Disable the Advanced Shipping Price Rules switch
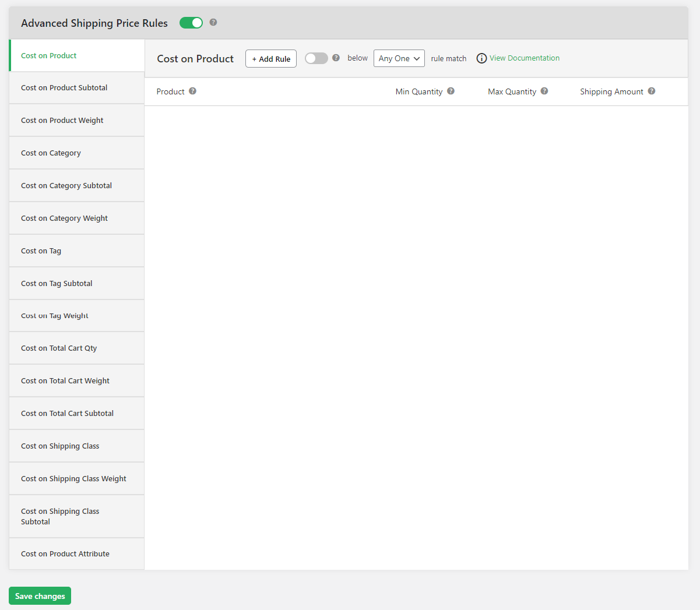 [x=191, y=23]
